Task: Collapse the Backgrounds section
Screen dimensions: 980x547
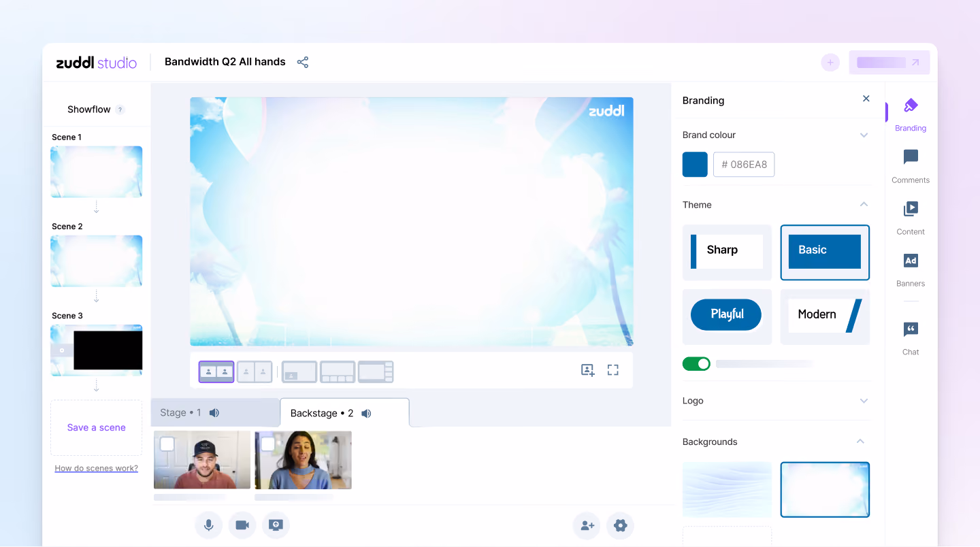Action: [860, 442]
